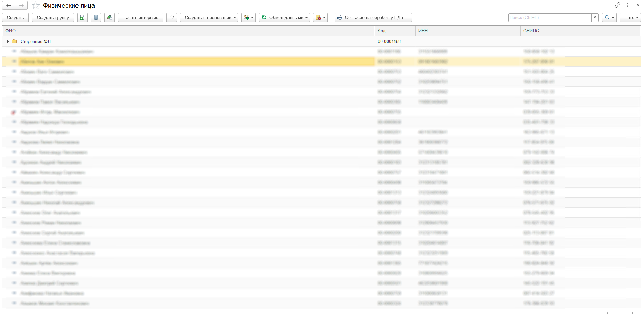Image resolution: width=644 pixels, height=314 pixels.
Task: Open attached files via paperclip icon
Action: point(172,17)
